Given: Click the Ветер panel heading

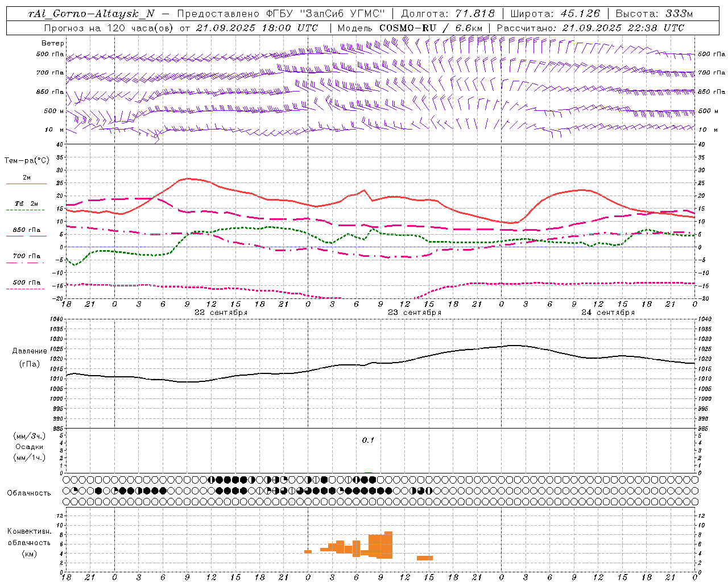Looking at the screenshot, I should click(53, 43).
